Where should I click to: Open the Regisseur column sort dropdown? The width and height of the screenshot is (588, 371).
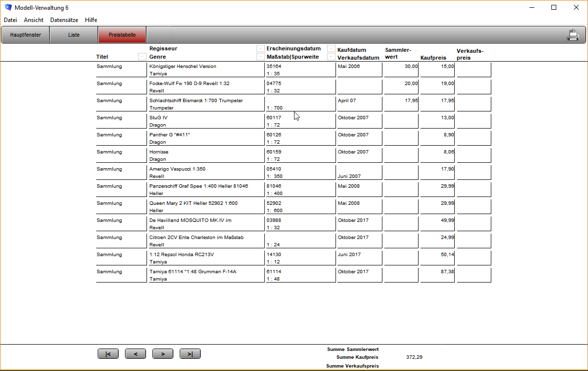click(261, 48)
